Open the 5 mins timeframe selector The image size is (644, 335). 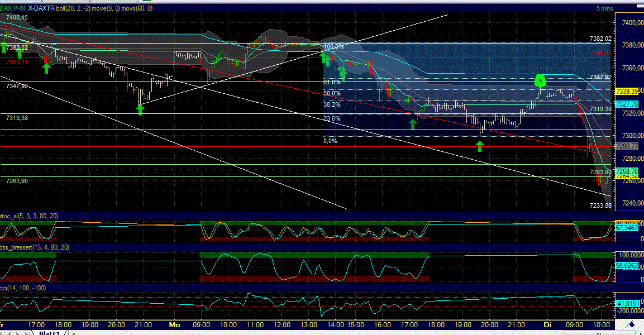pyautogui.click(x=605, y=8)
